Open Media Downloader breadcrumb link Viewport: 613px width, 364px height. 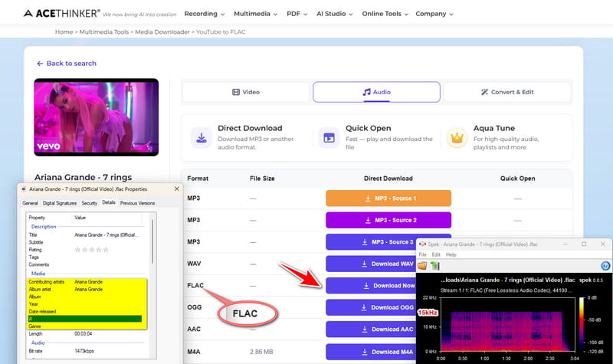coord(162,32)
